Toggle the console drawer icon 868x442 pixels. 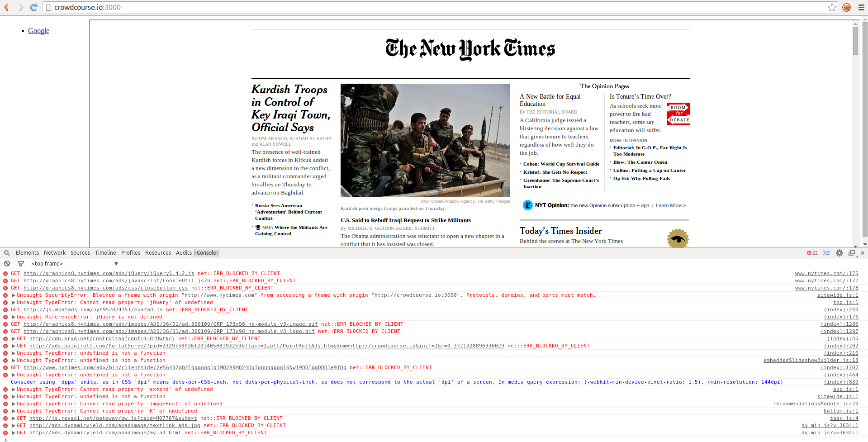pos(826,253)
